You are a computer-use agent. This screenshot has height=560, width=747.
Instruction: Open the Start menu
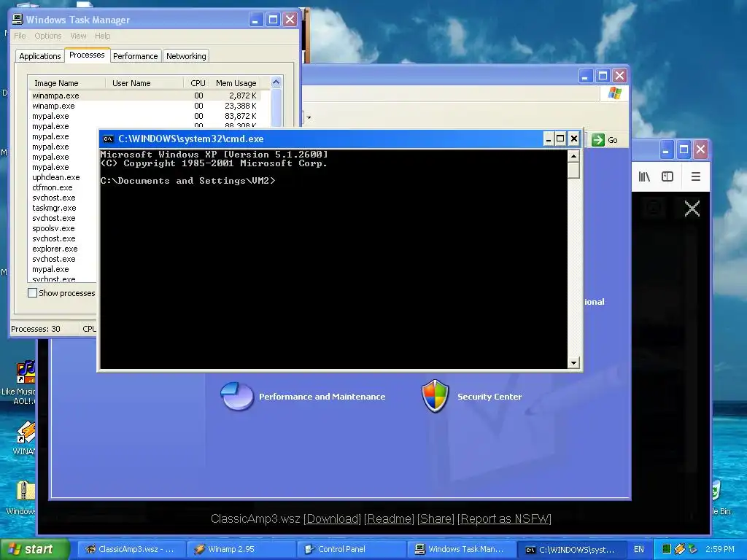coord(35,549)
